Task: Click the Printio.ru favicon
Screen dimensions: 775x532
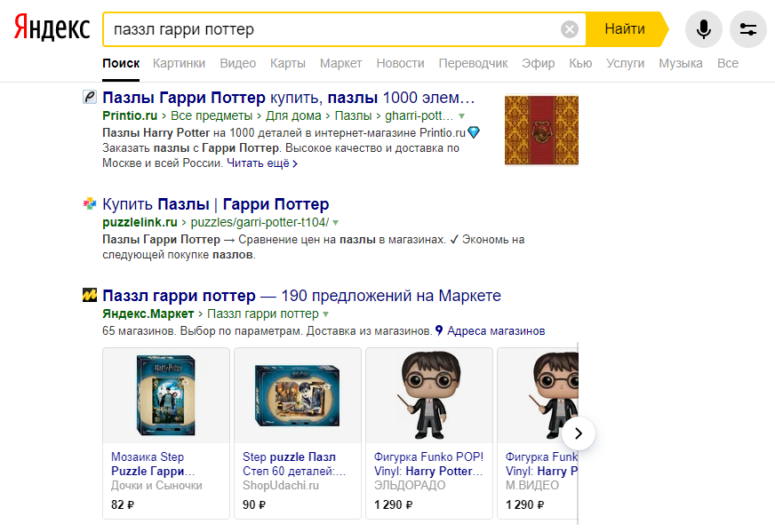Action: tap(90, 97)
